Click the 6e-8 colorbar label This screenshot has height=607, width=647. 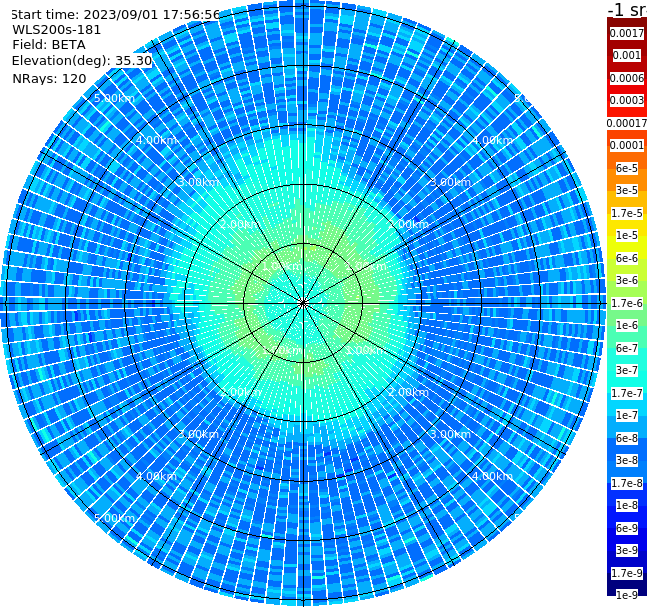click(x=627, y=438)
